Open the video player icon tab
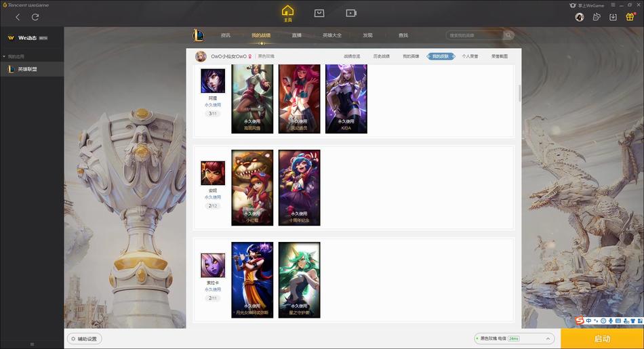644x349 pixels. point(350,13)
